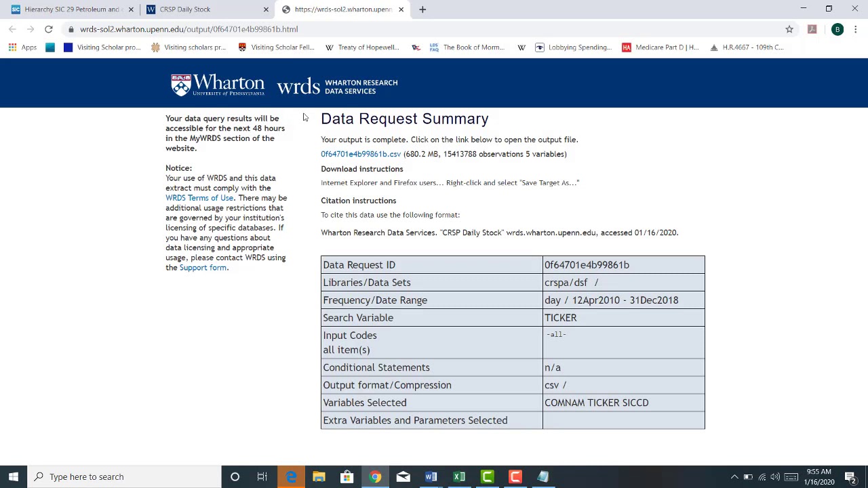The image size is (868, 488).
Task: Open the Visiting Scholar Fell... bookmark
Action: tap(276, 47)
